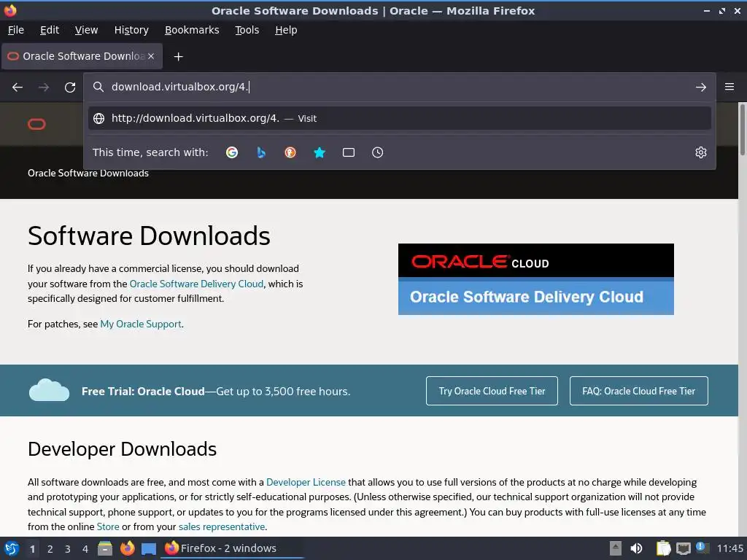The width and height of the screenshot is (747, 560).
Task: Click FAQ: Oracle Cloud Free Tier button
Action: coord(638,391)
